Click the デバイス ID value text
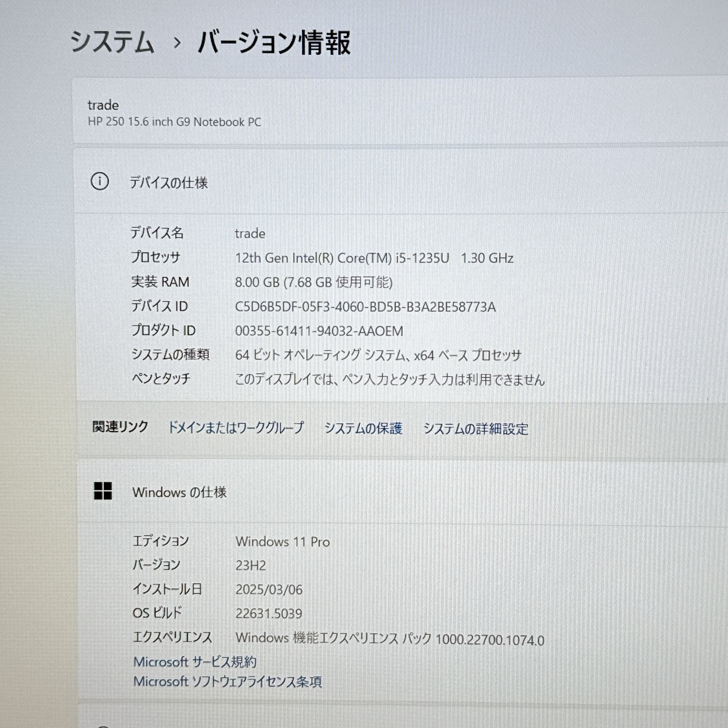 (x=365, y=307)
